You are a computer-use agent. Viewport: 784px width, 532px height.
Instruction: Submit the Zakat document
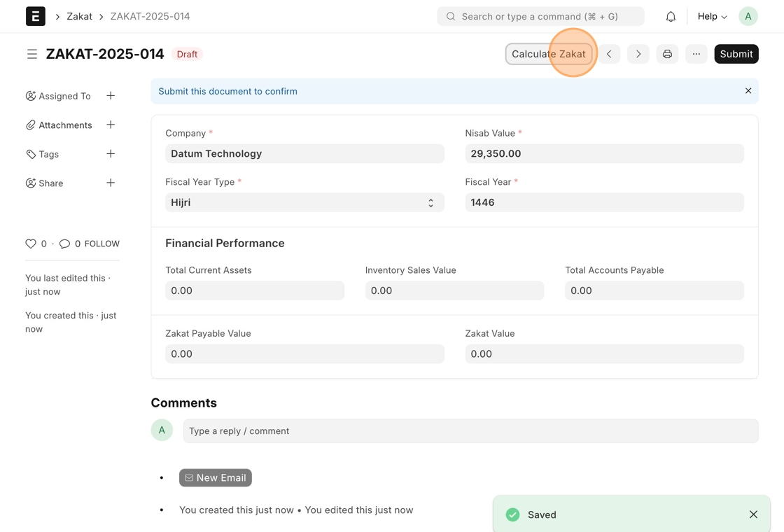tap(736, 54)
